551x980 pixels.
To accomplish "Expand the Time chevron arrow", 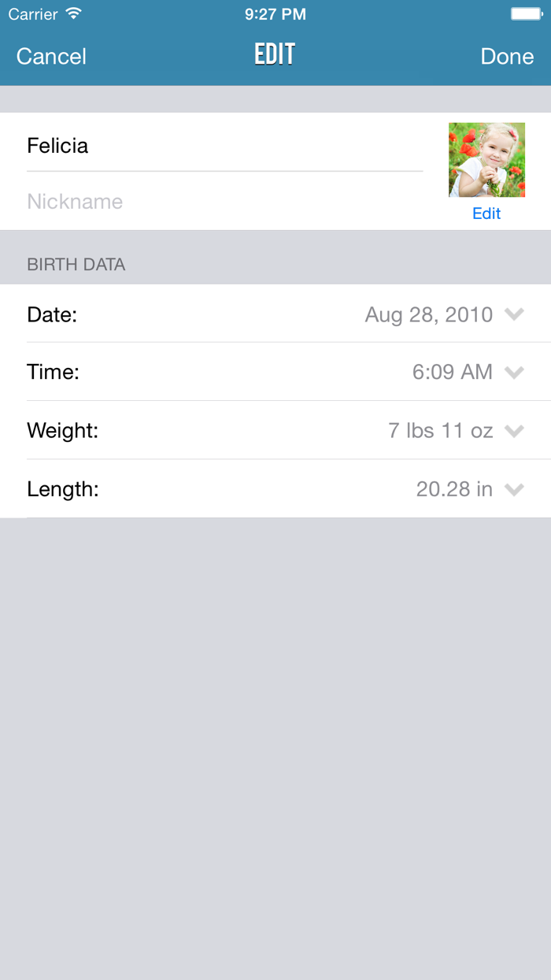I will coord(514,372).
